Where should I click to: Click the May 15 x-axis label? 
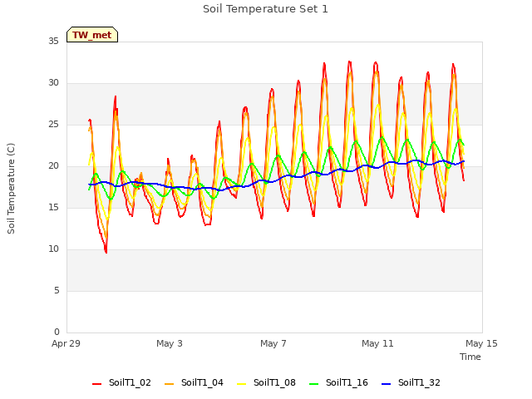pyautogui.click(x=481, y=343)
